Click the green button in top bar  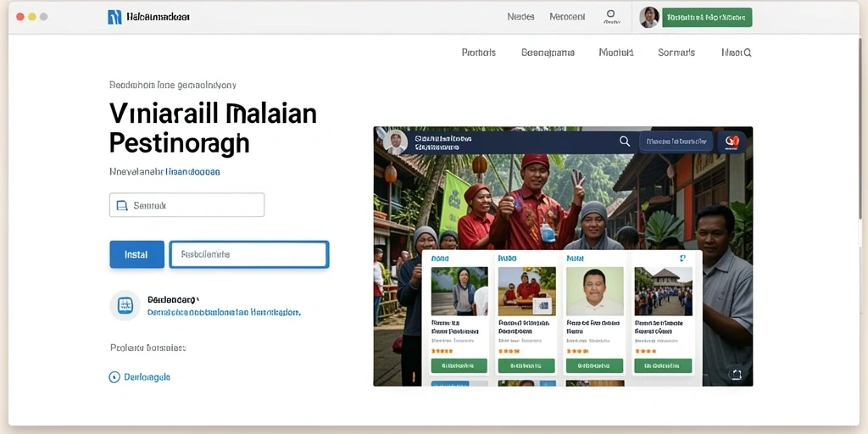pyautogui.click(x=707, y=17)
